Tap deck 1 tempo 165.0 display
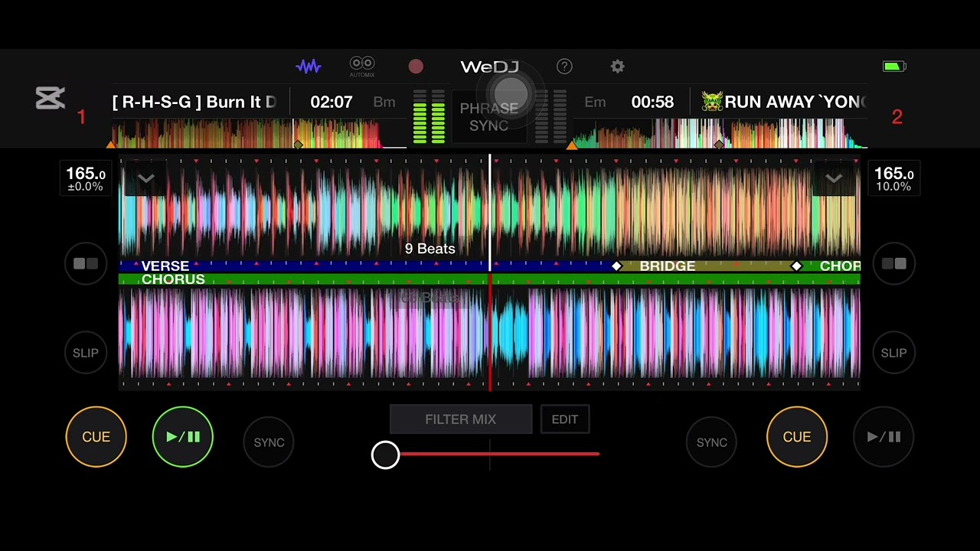 85,179
